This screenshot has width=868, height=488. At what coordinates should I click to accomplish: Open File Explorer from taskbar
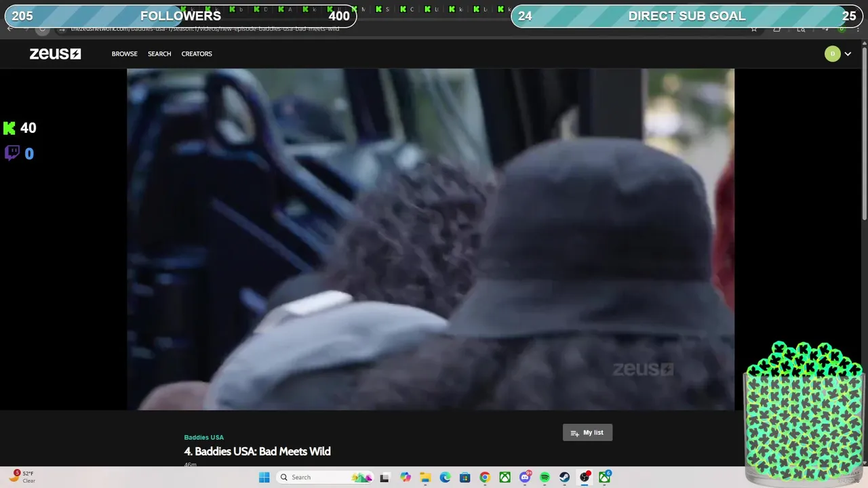[425, 477]
